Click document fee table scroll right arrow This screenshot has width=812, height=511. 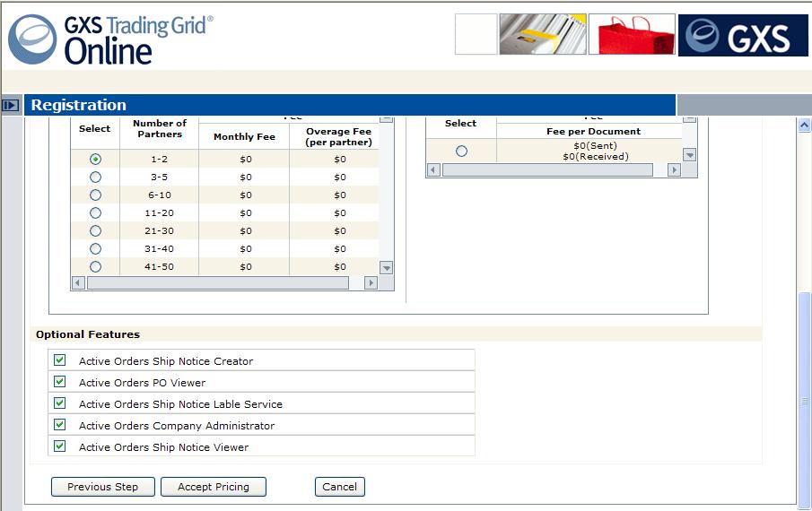[x=674, y=169]
